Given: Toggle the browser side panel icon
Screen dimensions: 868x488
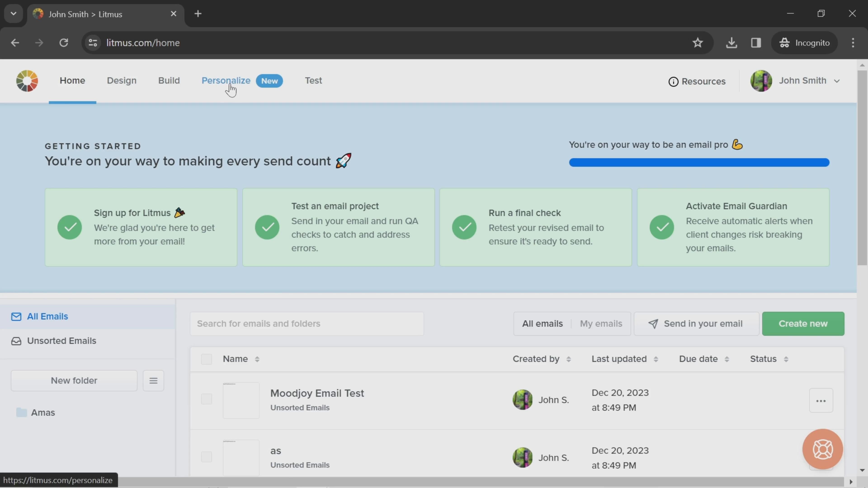Looking at the screenshot, I should click(756, 43).
